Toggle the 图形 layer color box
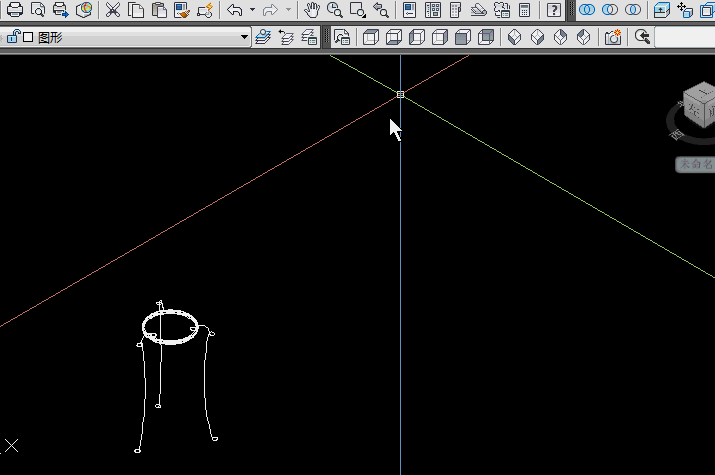 coord(28,37)
